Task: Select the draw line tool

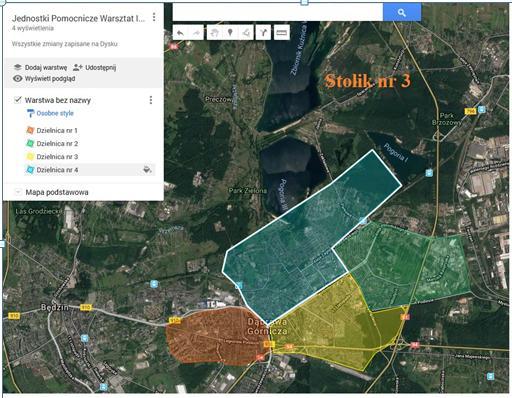Action: coord(246,33)
